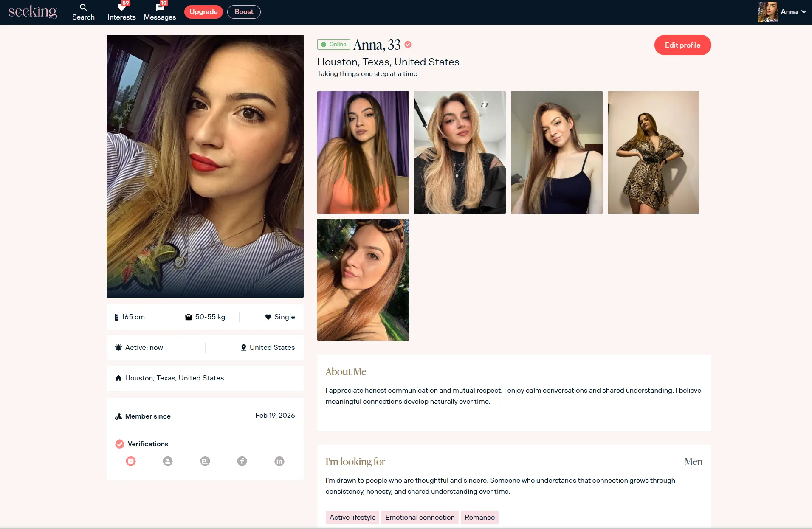Open the snakeskin dress photo
This screenshot has height=529, width=812.
(653, 152)
